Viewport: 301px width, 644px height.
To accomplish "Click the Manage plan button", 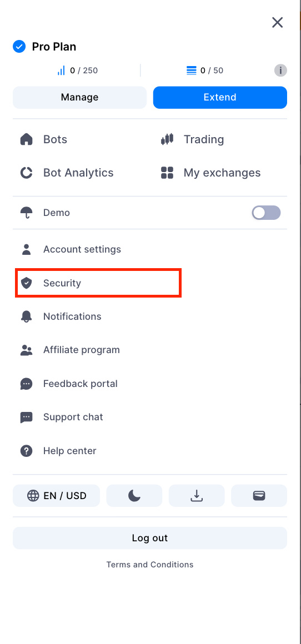I will coord(79,97).
